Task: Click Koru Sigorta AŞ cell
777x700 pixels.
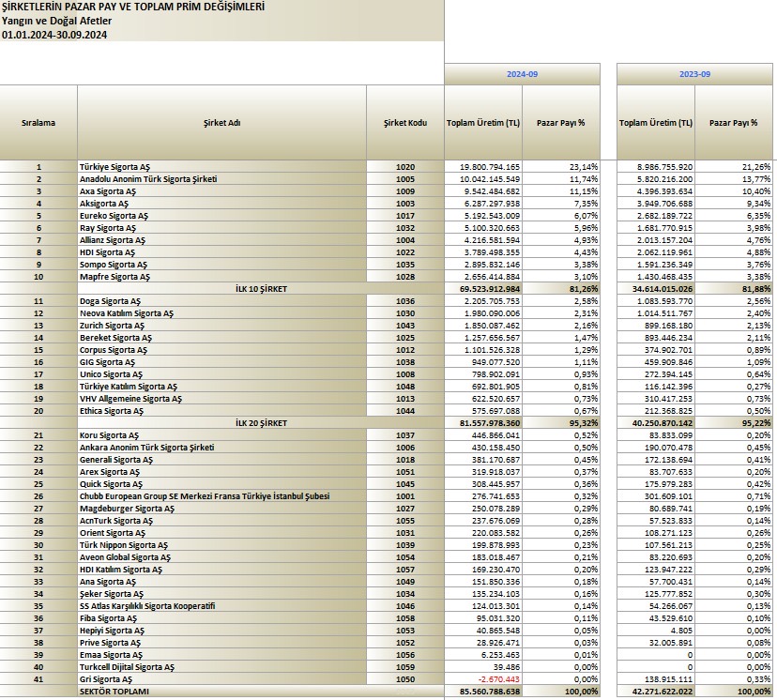Action: point(221,435)
